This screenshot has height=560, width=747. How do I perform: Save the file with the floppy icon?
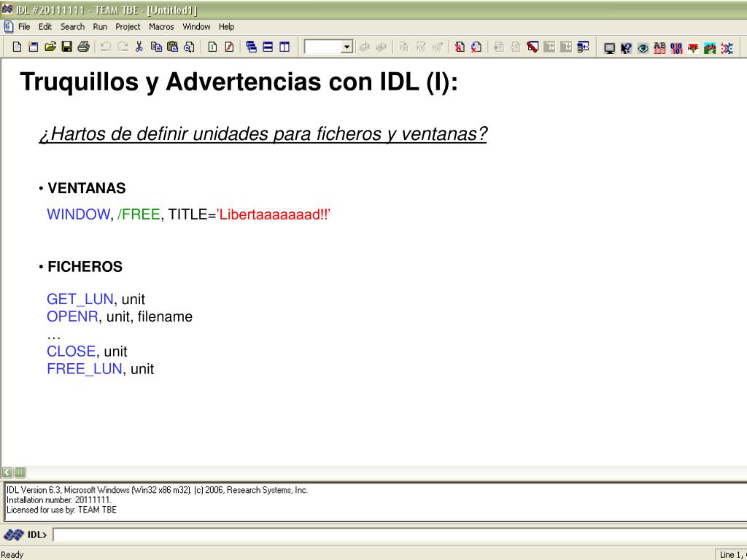[x=66, y=47]
